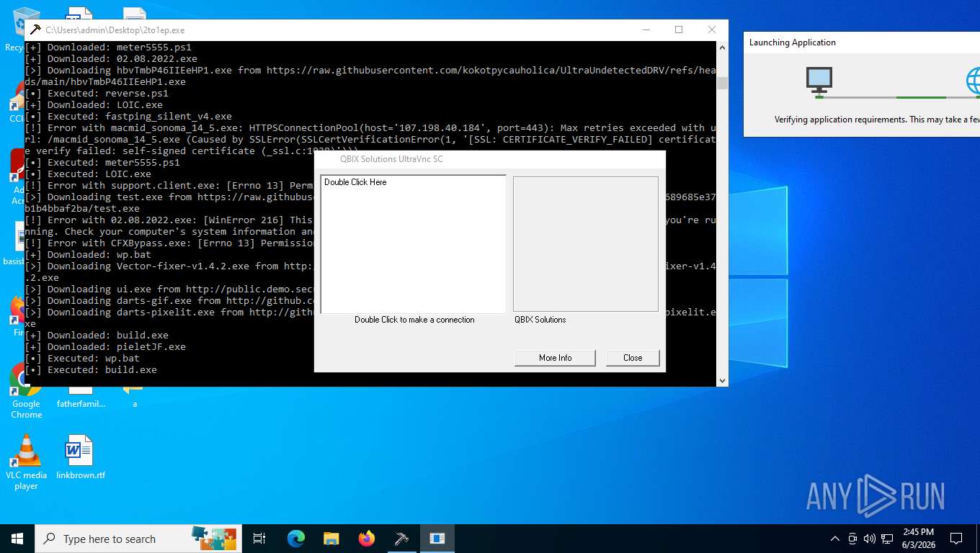This screenshot has width=980, height=553.
Task: Open Google Chrome desktop shortcut
Action: click(x=26, y=391)
